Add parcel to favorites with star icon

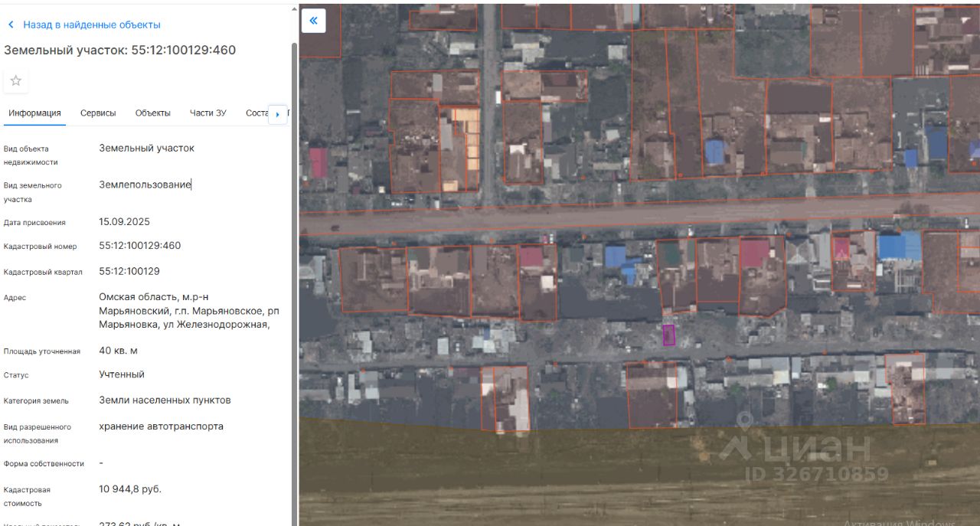click(15, 80)
